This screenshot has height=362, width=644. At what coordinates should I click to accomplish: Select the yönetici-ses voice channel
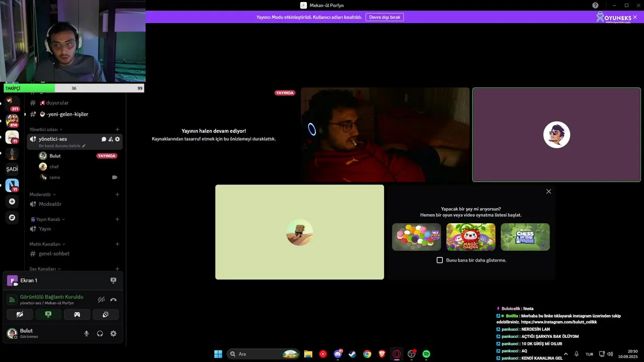coord(53,139)
